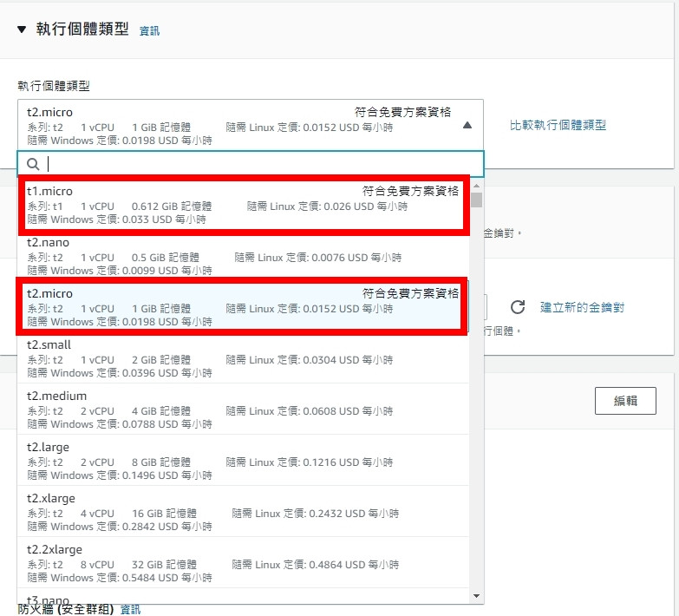
Task: Choose the t2.2xlarge instance type
Action: [x=243, y=563]
